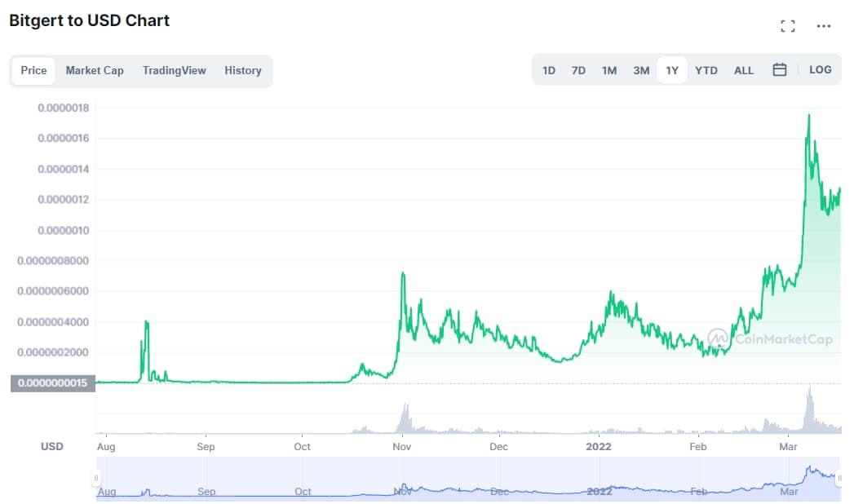
Task: Click the 0.0000006000 axis label
Action: pos(53,291)
